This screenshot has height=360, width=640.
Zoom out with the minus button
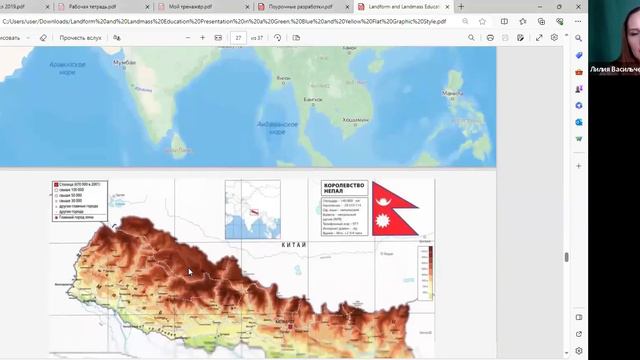(x=188, y=38)
